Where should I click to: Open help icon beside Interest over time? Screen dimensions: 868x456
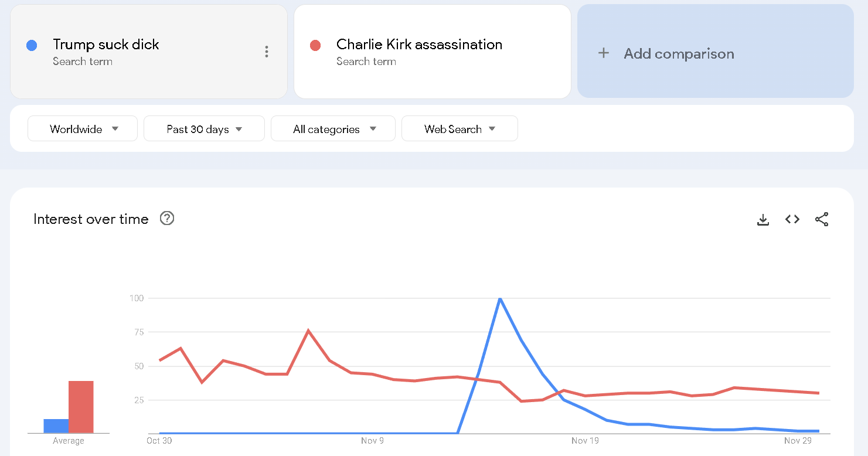(x=167, y=219)
